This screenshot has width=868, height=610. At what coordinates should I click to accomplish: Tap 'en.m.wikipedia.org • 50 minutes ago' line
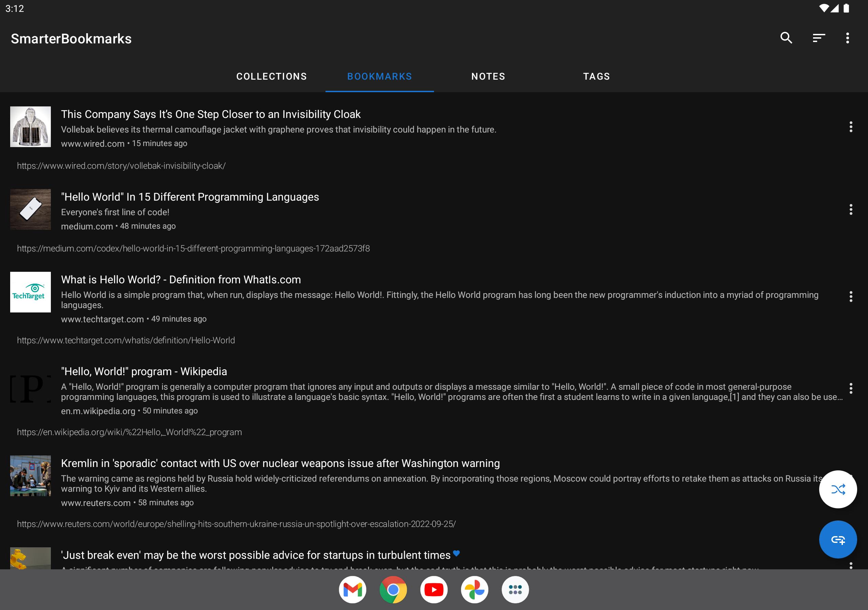click(129, 411)
